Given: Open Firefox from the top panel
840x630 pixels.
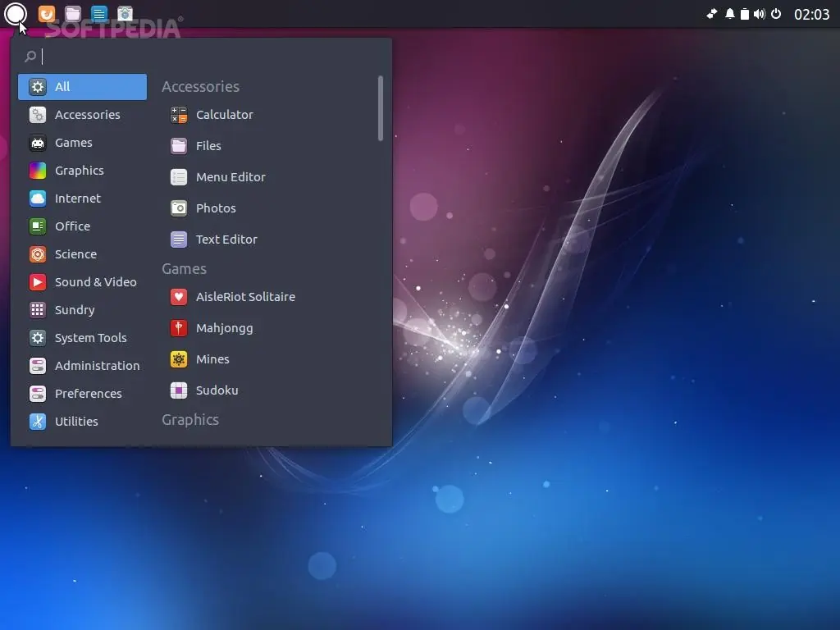Looking at the screenshot, I should point(47,13).
